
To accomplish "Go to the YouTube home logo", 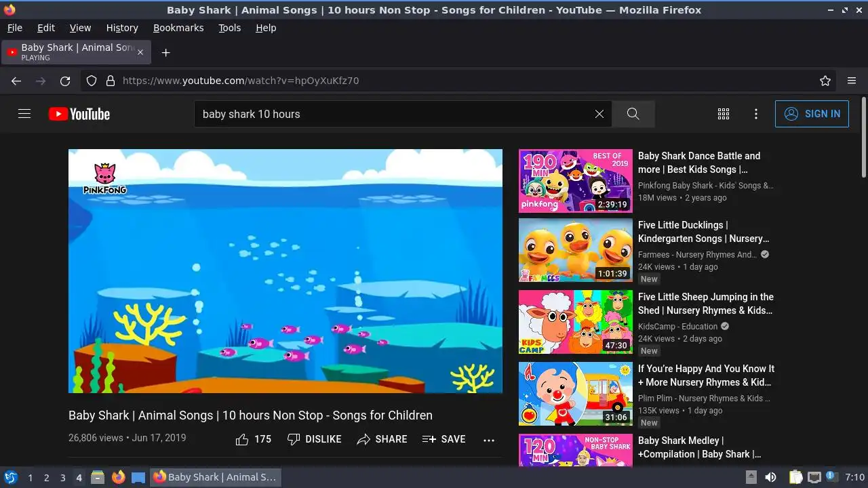I will (79, 114).
